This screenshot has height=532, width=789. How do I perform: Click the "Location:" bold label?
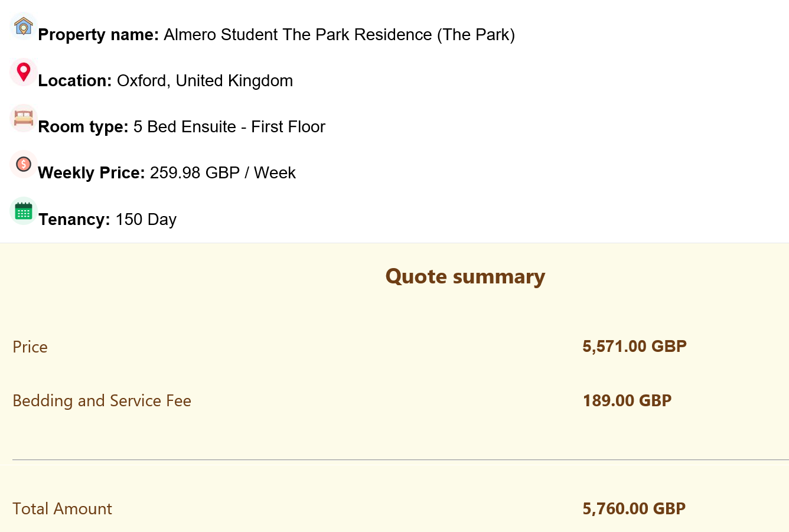pos(75,81)
